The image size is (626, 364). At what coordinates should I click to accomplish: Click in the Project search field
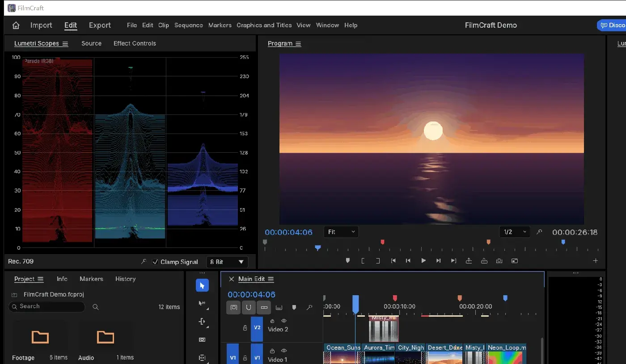[x=47, y=307]
